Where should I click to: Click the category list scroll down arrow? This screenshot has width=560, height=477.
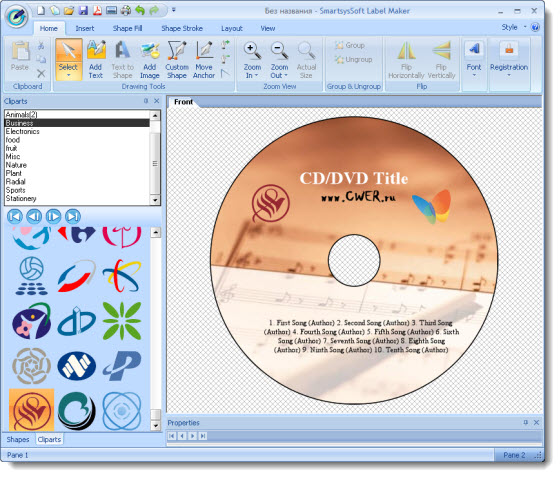click(155, 200)
